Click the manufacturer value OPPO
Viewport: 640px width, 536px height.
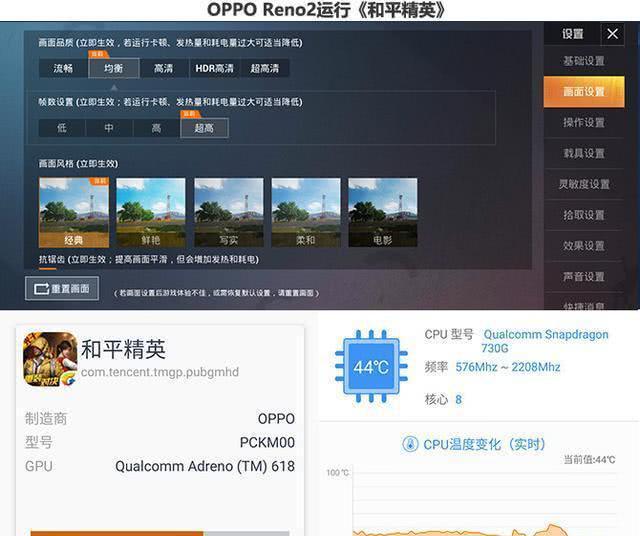point(276,419)
